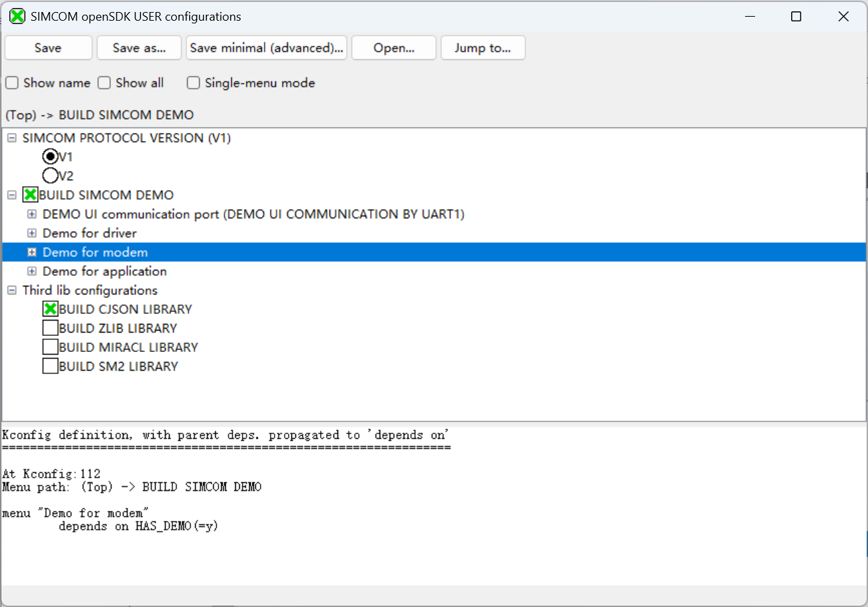
Task: Expand the Demo for modem node
Action: (31, 252)
